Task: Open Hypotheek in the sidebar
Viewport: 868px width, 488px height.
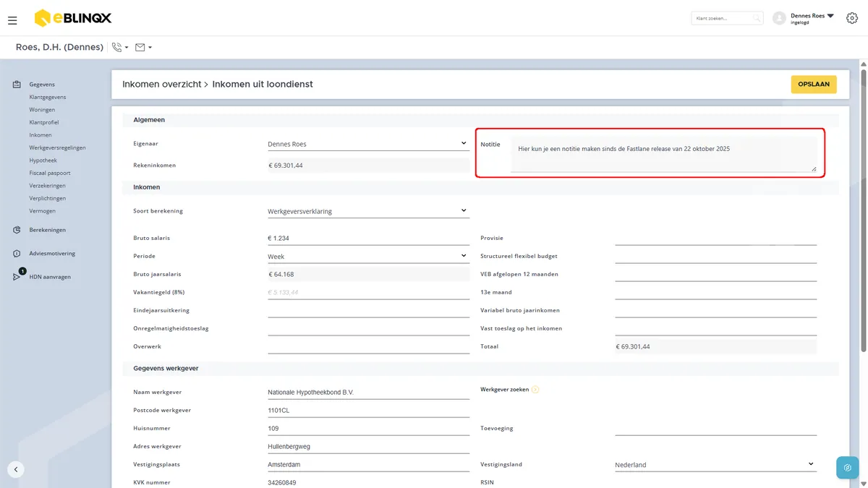Action: [x=43, y=160]
